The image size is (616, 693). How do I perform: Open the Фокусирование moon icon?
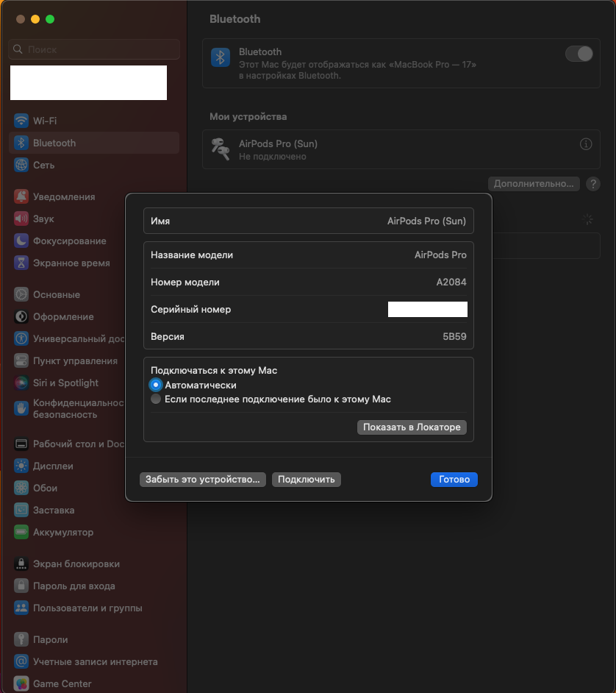(x=21, y=241)
